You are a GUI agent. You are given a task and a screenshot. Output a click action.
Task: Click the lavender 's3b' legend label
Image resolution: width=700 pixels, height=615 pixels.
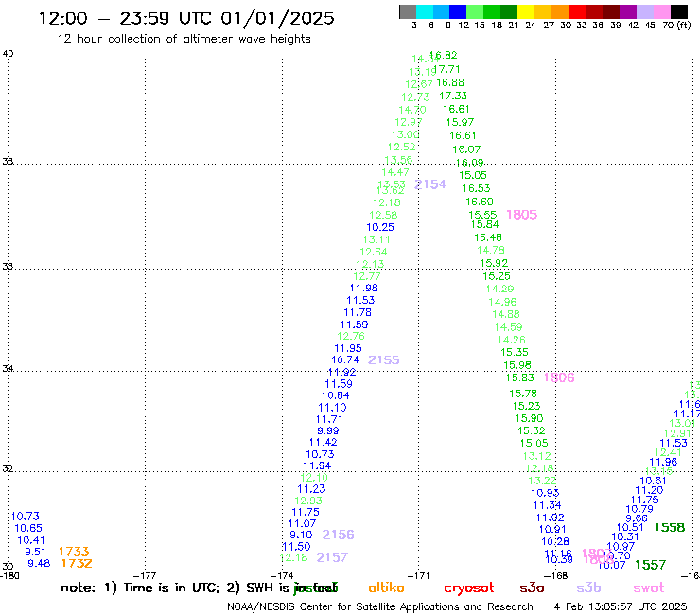click(x=588, y=588)
